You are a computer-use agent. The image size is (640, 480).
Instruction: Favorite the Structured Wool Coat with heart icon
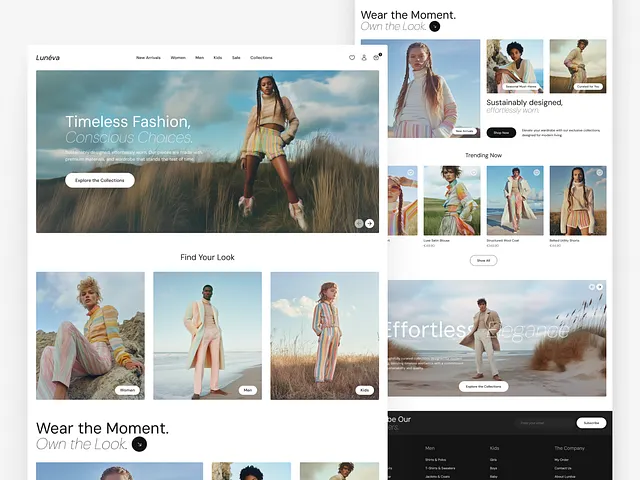[537, 172]
